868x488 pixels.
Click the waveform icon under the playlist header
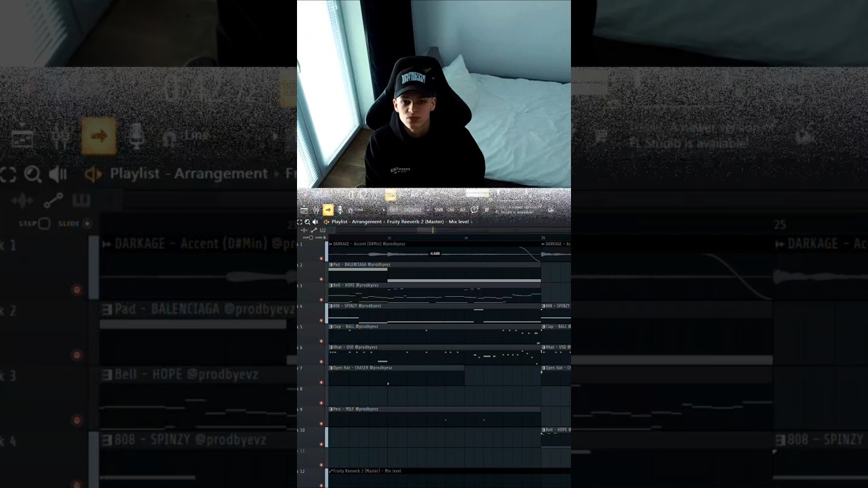coord(304,230)
